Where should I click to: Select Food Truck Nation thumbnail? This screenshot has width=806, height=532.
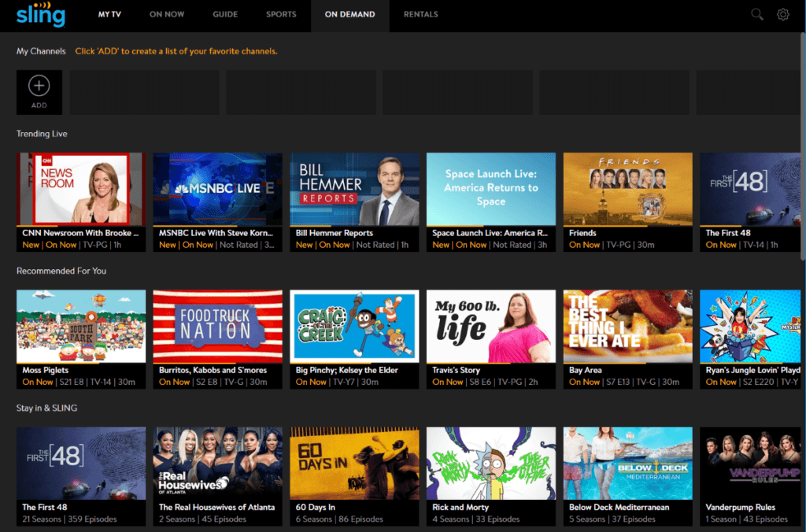(217, 326)
